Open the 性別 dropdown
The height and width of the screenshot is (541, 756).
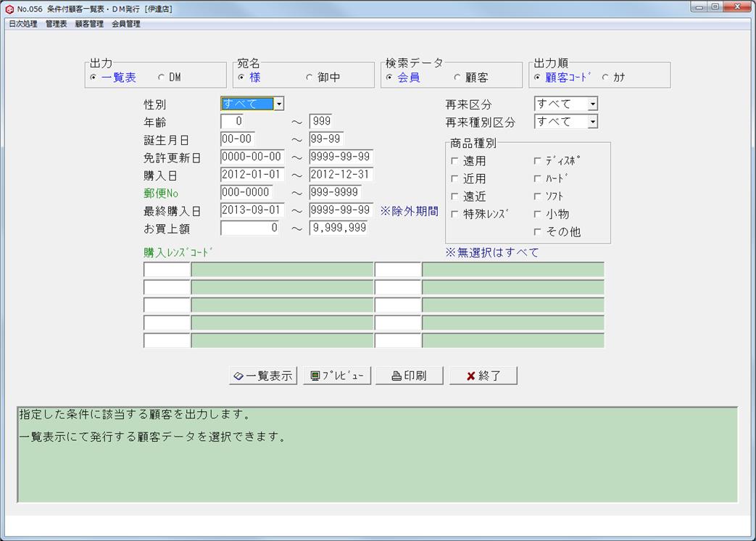pos(278,104)
